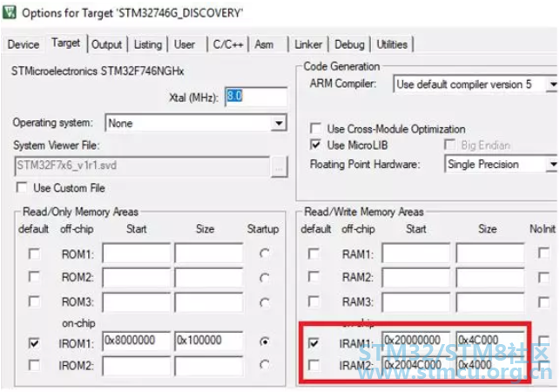Check the IRAM2 default checkbox
The width and height of the screenshot is (560, 392).
pyautogui.click(x=314, y=365)
